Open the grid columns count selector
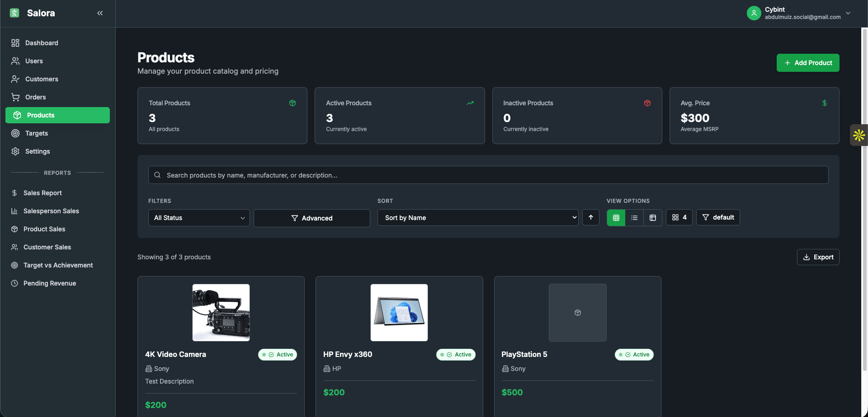Screen dimensions: 868x417 click(679, 217)
